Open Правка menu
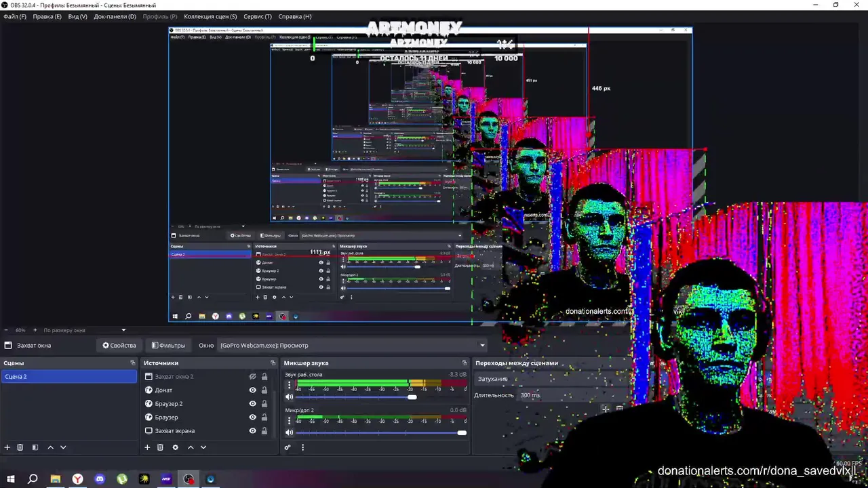The image size is (868, 488). pyautogui.click(x=47, y=16)
